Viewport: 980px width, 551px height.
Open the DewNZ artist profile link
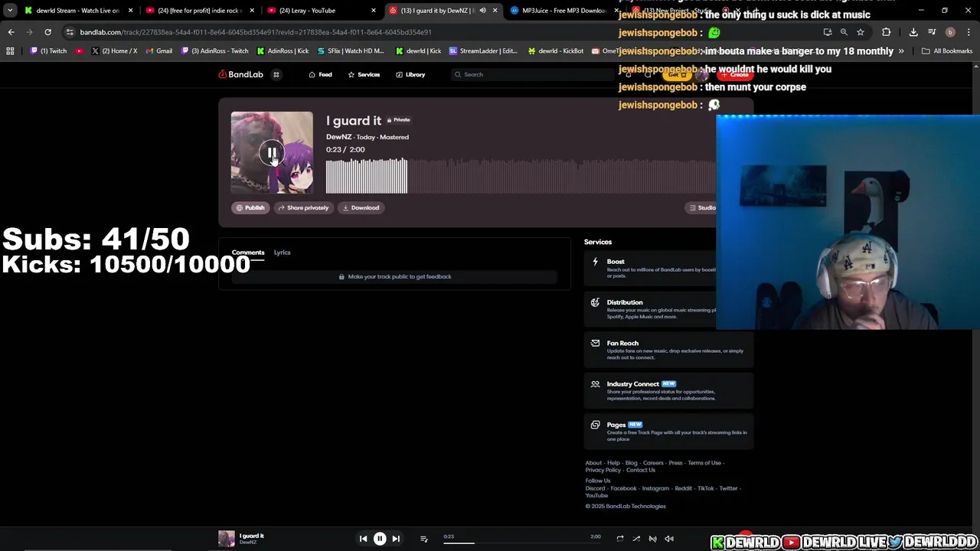(338, 137)
